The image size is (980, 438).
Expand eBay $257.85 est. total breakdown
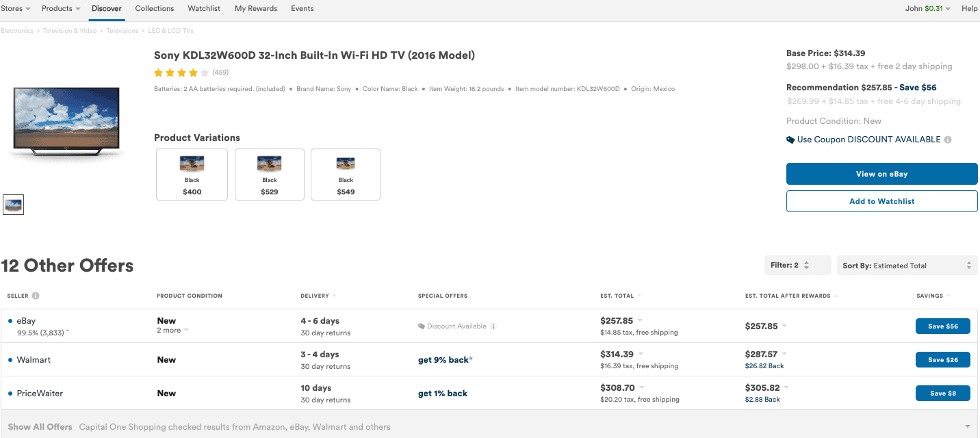(x=640, y=320)
